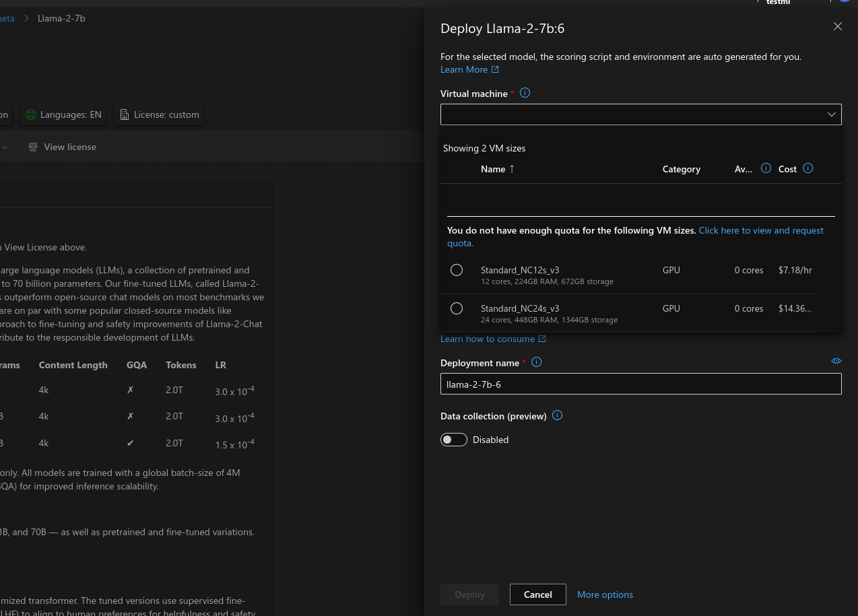Image resolution: width=858 pixels, height=616 pixels.
Task: Click Llama-2-7b breadcrumb item
Action: [x=61, y=18]
